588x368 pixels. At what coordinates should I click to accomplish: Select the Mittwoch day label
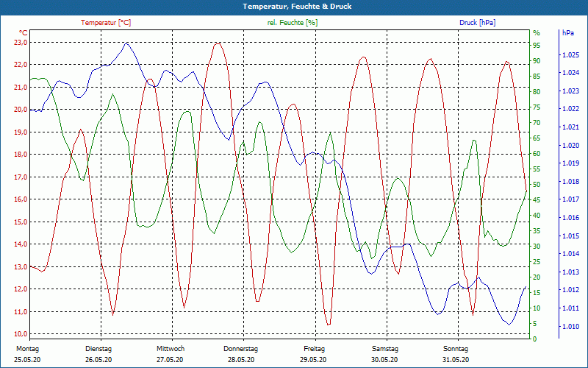171,349
